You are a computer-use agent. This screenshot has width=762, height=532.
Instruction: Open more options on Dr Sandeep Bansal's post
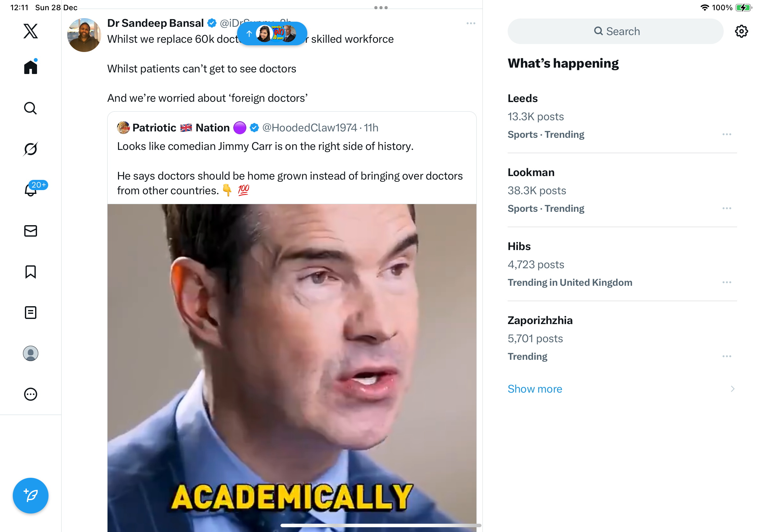pos(471,23)
